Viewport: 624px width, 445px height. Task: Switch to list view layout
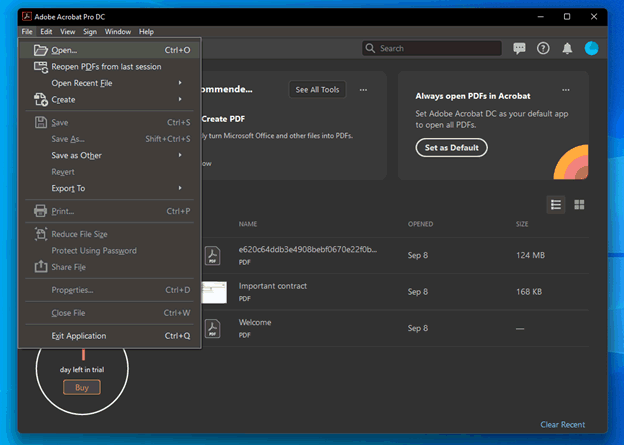coord(556,205)
